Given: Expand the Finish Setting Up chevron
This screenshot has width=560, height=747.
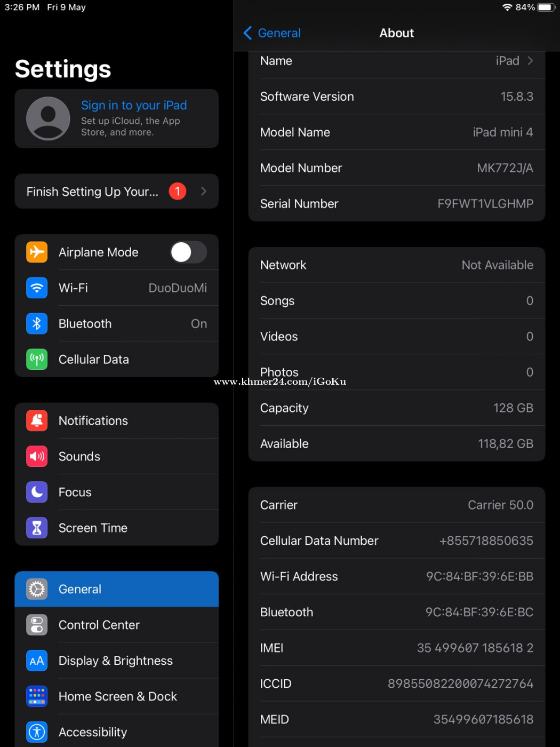Looking at the screenshot, I should [x=204, y=191].
